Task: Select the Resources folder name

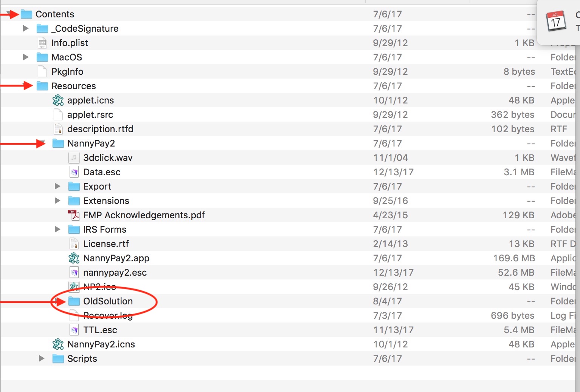Action: tap(74, 86)
